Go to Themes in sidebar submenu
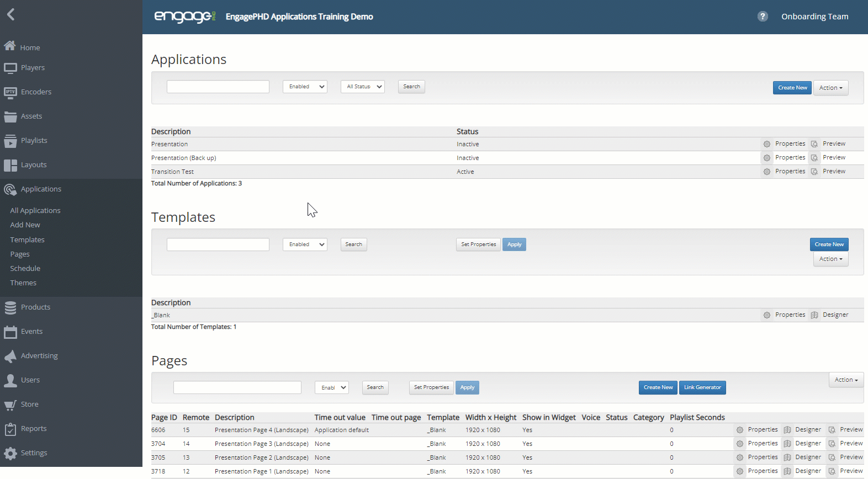 [x=23, y=283]
